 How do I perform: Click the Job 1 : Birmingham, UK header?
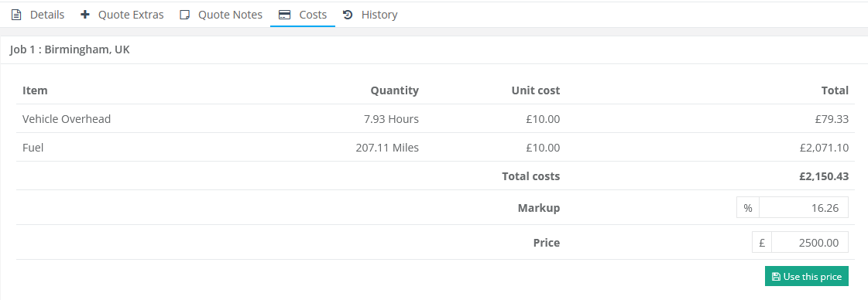[x=70, y=49]
